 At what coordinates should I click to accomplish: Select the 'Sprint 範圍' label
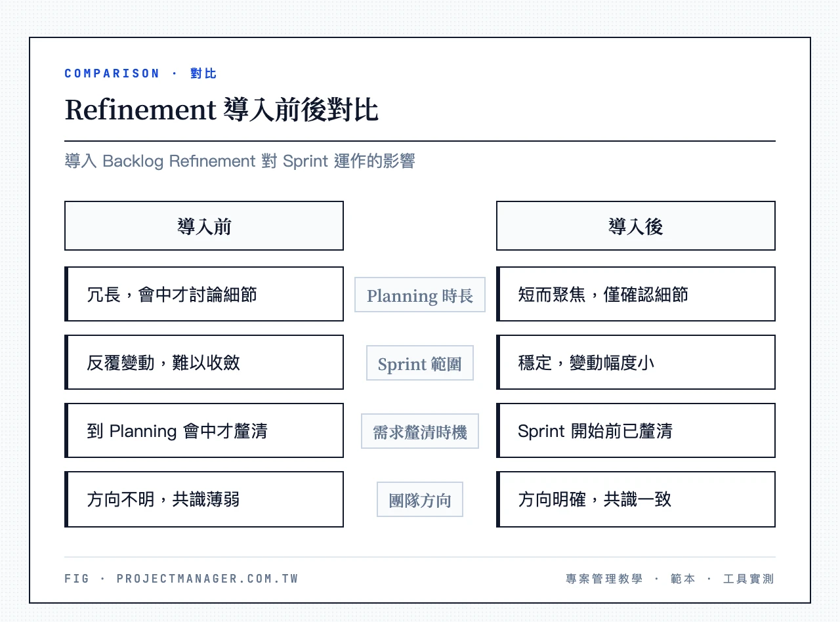point(420,363)
